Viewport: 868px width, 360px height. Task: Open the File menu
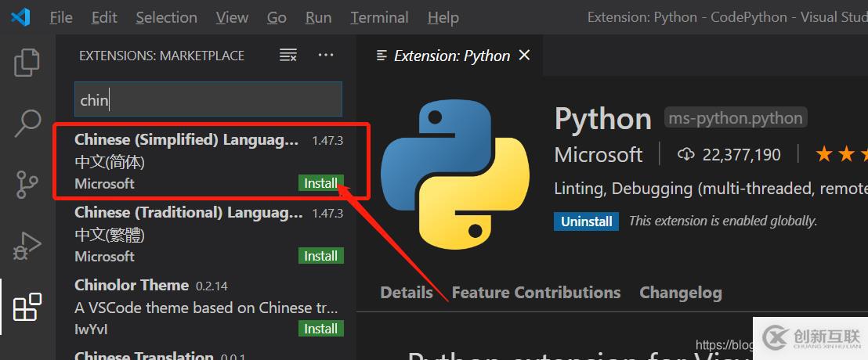[x=61, y=18]
